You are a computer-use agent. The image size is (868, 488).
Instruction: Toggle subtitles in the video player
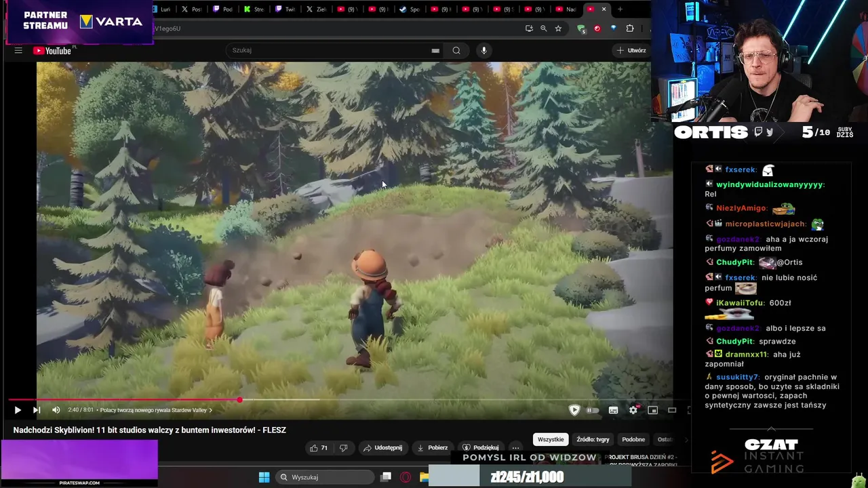[x=613, y=410]
